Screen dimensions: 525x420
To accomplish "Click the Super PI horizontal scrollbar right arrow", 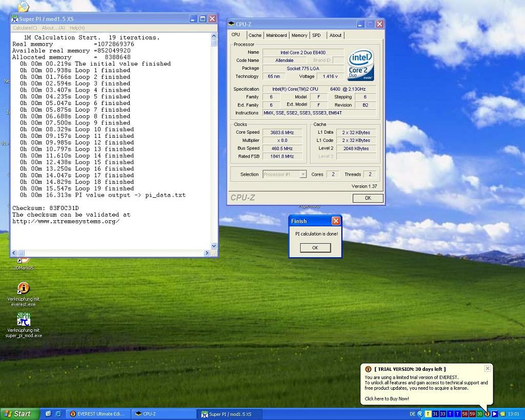I will pyautogui.click(x=208, y=253).
